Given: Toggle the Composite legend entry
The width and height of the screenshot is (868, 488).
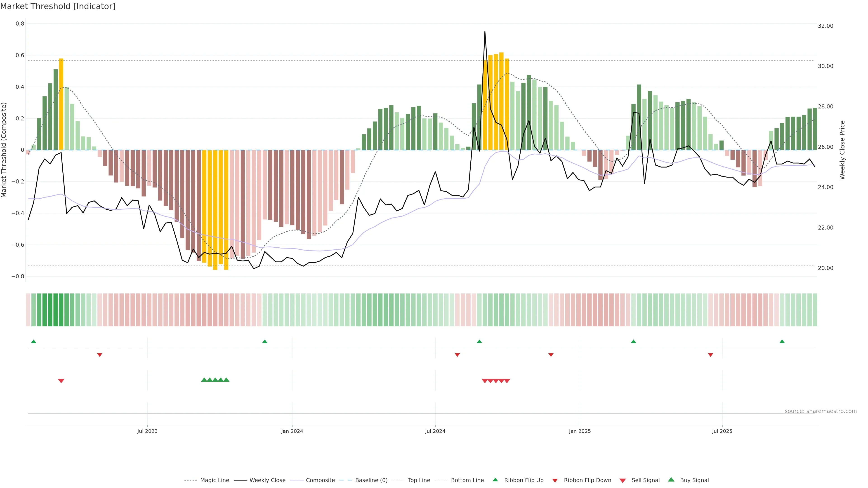Looking at the screenshot, I should [320, 480].
